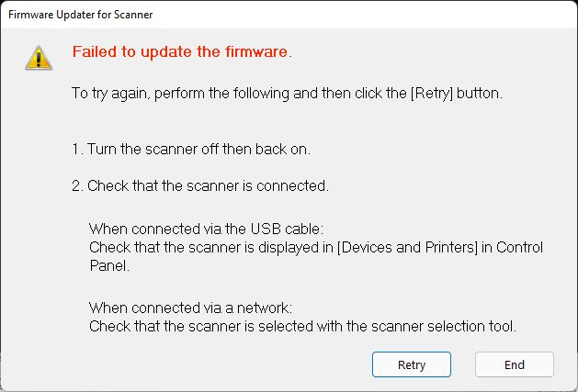
Task: Click the word 'Panel.' on its own line
Action: pos(109,265)
